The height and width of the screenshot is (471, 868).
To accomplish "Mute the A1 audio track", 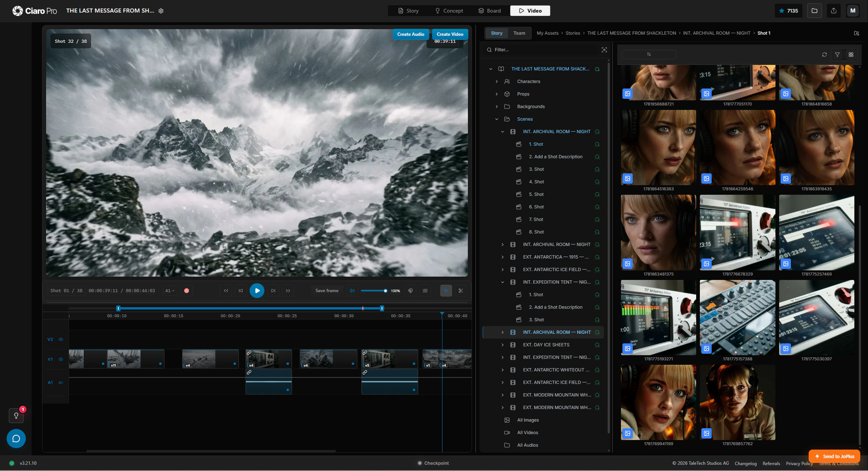I will (x=61, y=382).
